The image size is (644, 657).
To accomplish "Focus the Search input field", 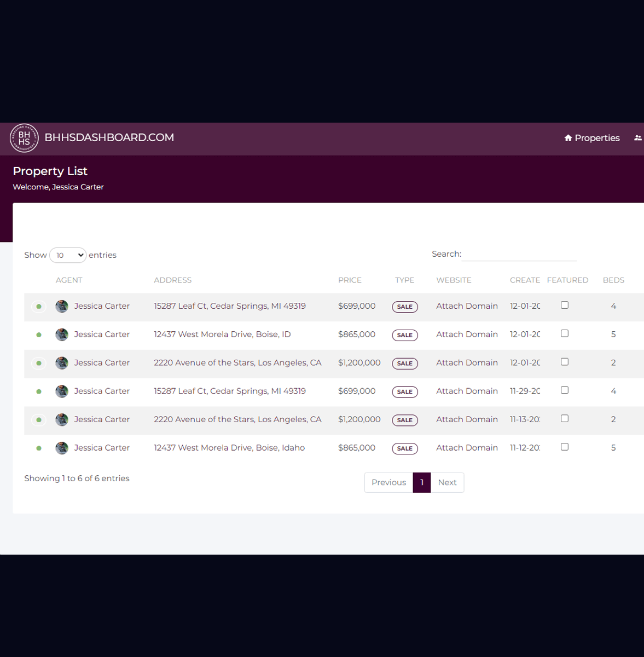I will (x=519, y=255).
